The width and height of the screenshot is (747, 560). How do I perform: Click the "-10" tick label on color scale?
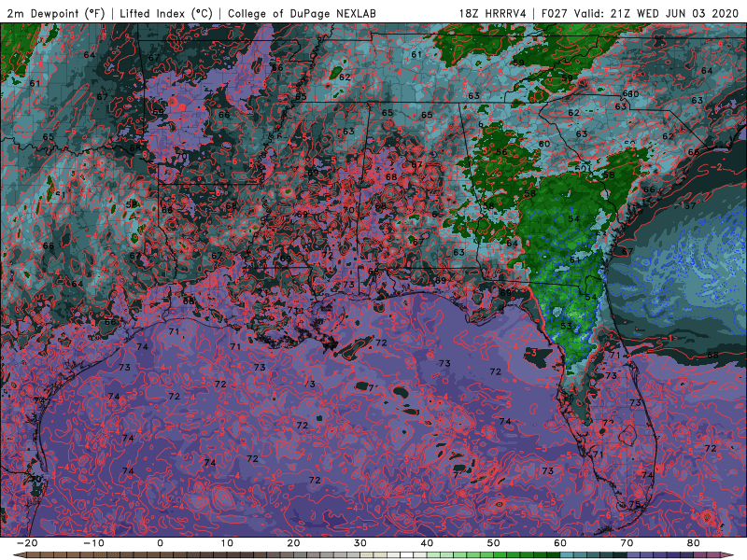click(x=93, y=543)
